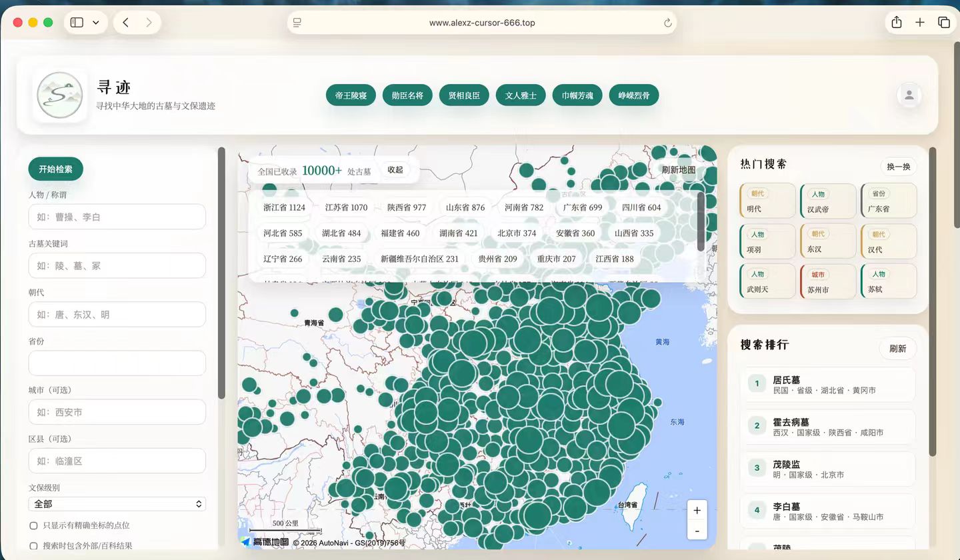
Task: Click the 开始检索 button
Action: click(x=55, y=169)
